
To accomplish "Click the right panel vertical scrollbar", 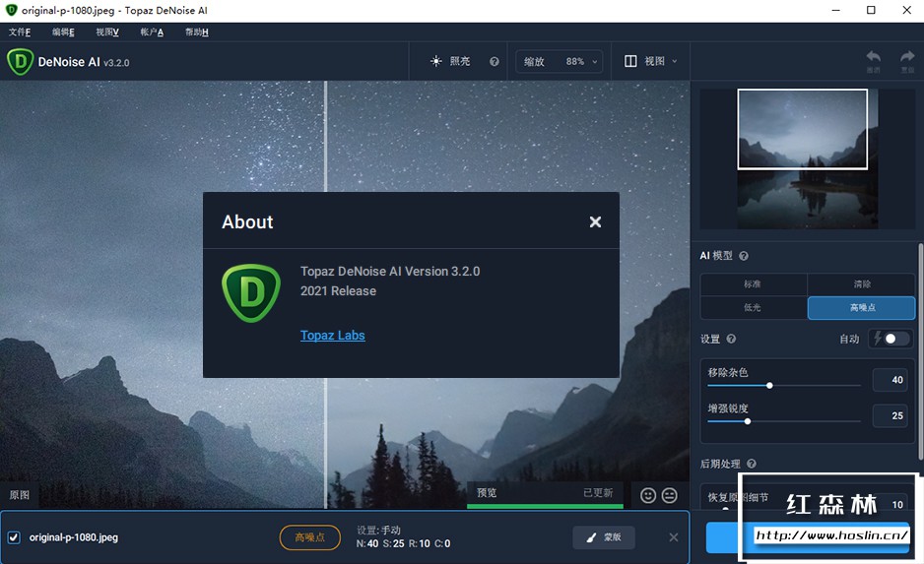I will pyautogui.click(x=920, y=351).
